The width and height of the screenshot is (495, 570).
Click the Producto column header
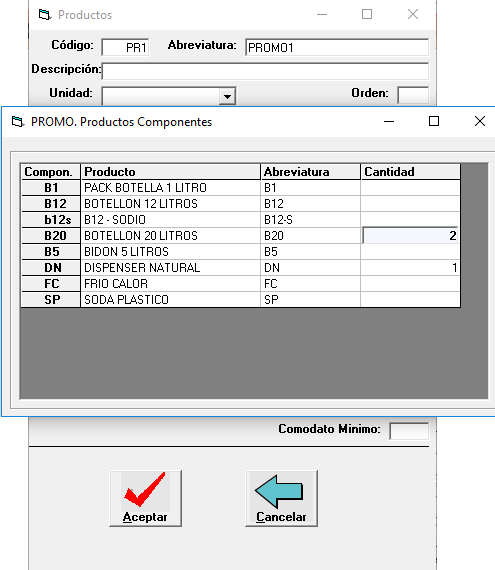point(170,172)
